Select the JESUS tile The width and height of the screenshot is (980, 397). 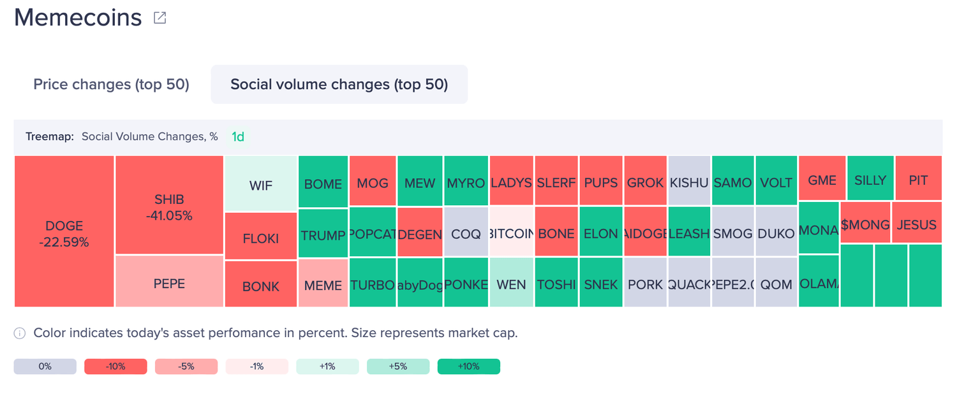(917, 223)
